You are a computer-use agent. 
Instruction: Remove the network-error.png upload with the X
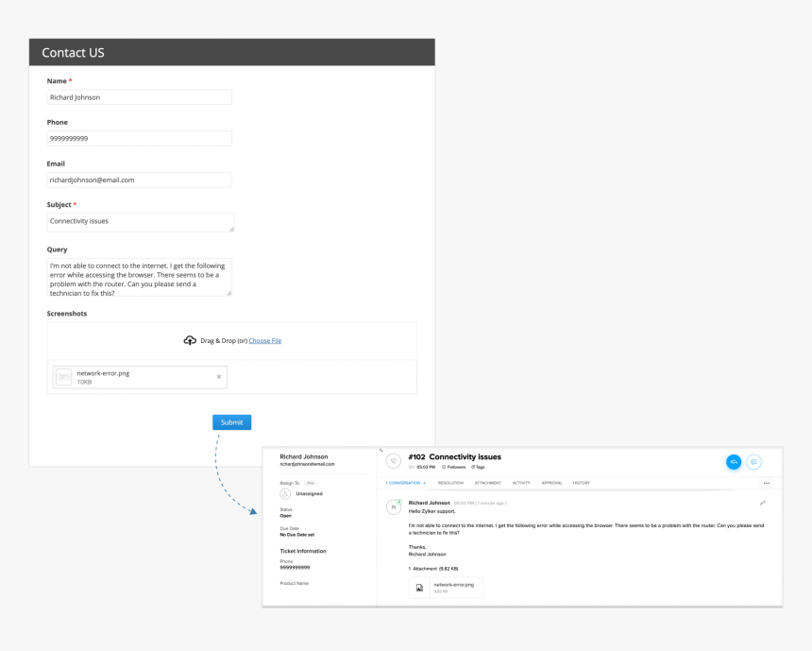[217, 376]
